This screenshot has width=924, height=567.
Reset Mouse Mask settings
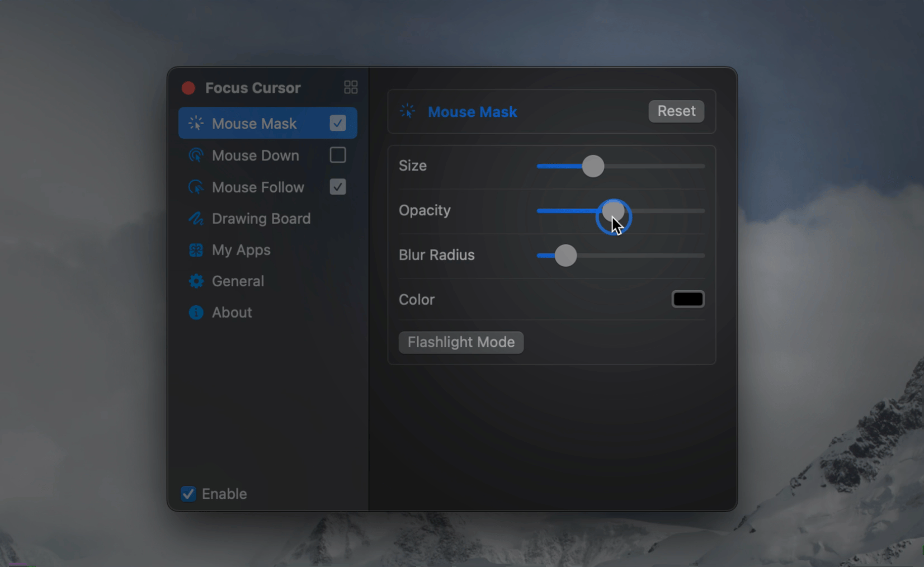click(x=676, y=111)
